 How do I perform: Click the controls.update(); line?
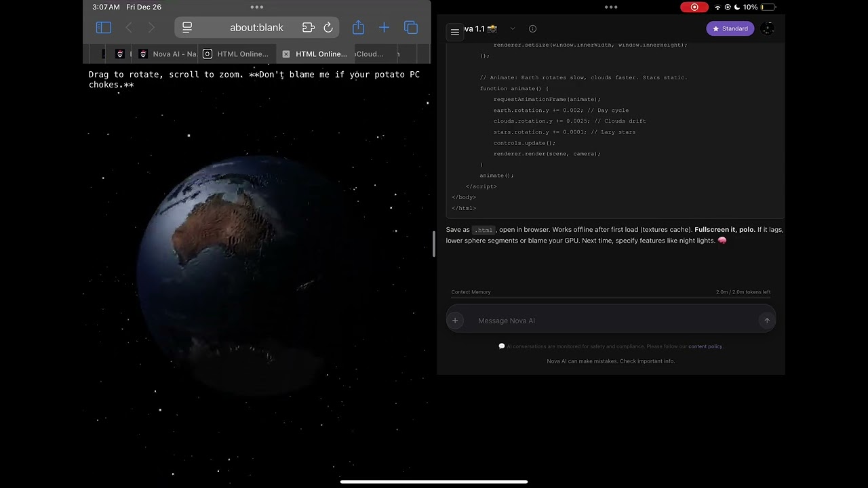pos(524,143)
